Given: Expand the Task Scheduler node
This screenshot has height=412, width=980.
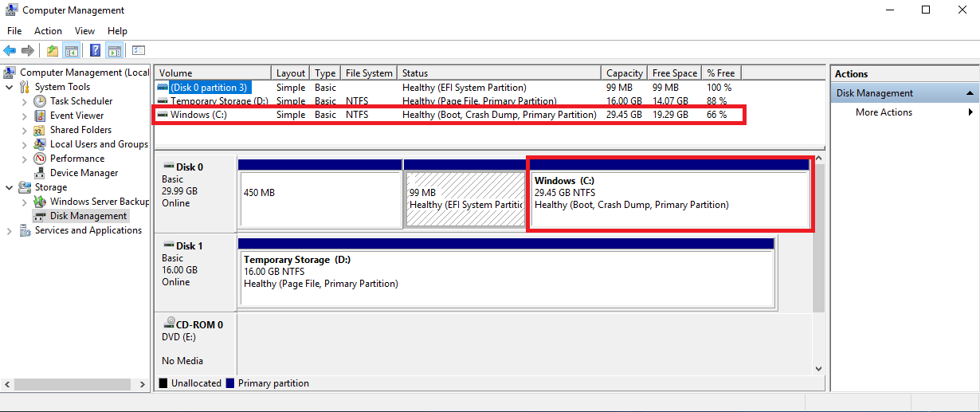Looking at the screenshot, I should pyautogui.click(x=24, y=101).
